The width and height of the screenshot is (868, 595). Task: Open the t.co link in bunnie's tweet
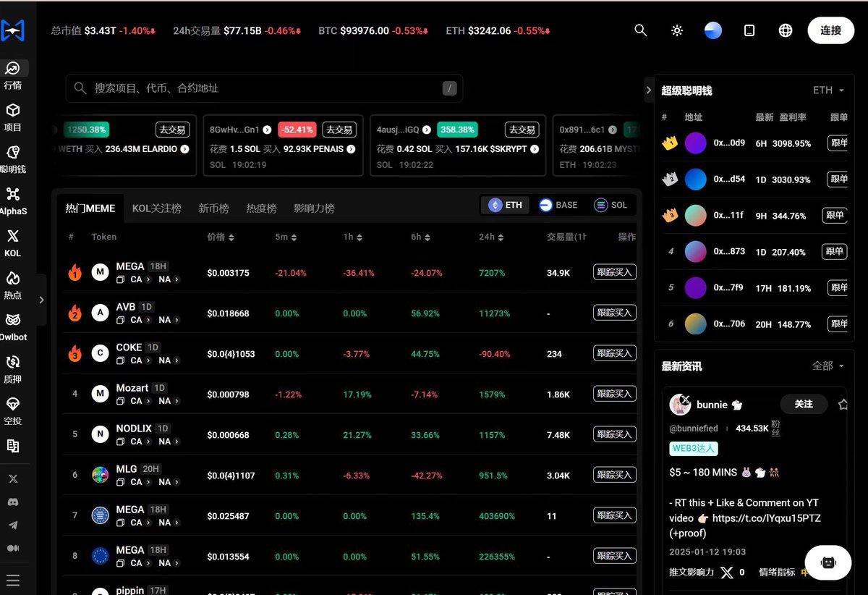[x=766, y=518]
